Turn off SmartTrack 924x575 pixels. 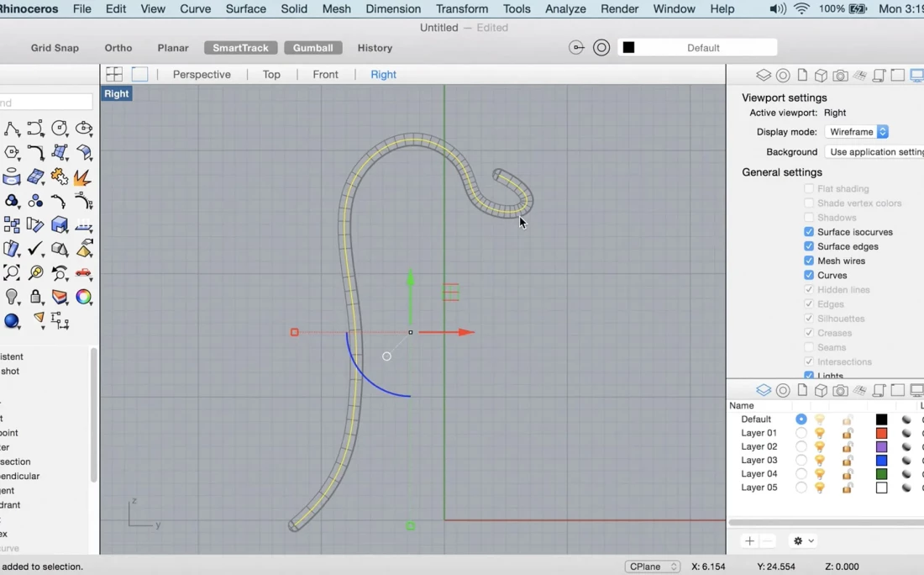[240, 48]
